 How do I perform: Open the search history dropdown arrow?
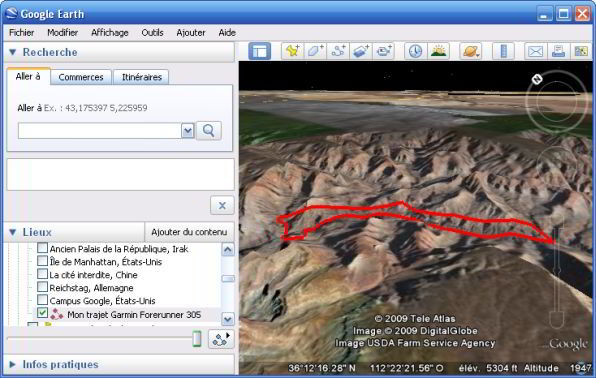point(188,131)
